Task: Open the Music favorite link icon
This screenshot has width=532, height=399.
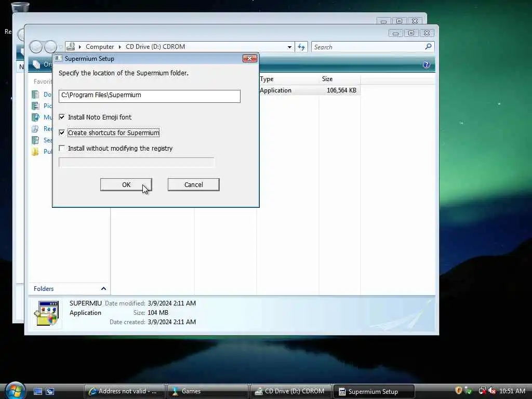Action: (35, 117)
